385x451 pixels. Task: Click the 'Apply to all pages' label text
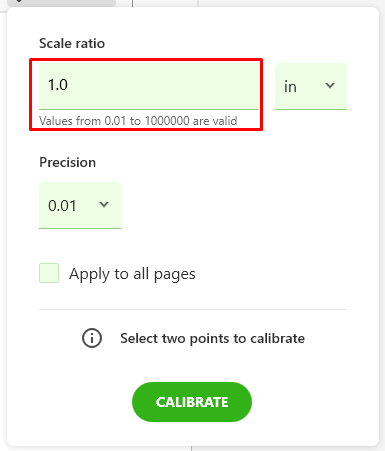point(132,274)
